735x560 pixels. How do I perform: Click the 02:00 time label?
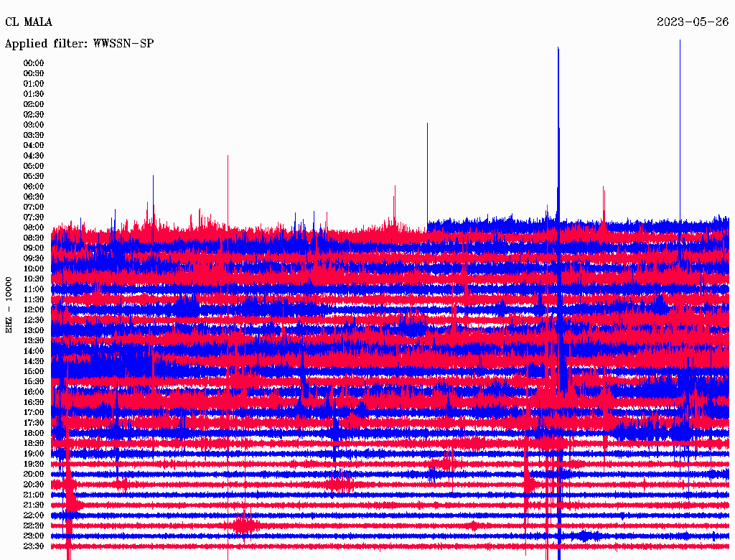coord(34,104)
